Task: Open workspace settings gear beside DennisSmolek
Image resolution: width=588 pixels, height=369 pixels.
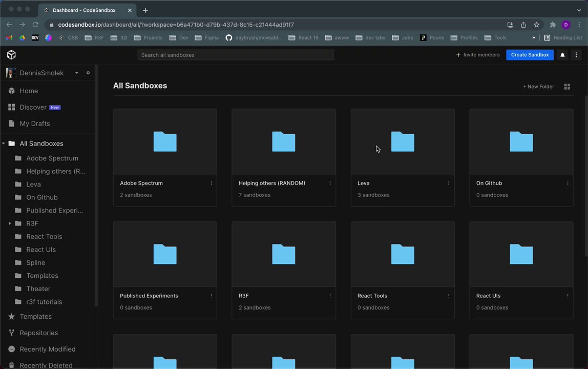Action: pyautogui.click(x=88, y=73)
